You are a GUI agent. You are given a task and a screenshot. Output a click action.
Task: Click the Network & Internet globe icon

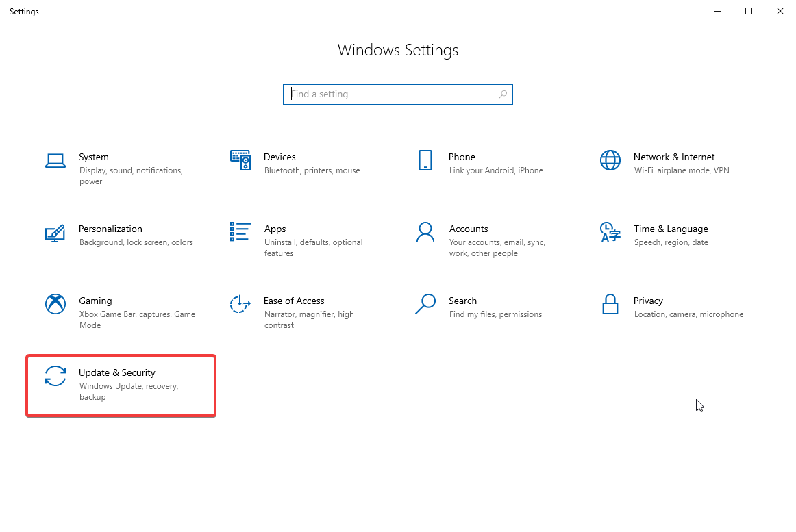[610, 160]
